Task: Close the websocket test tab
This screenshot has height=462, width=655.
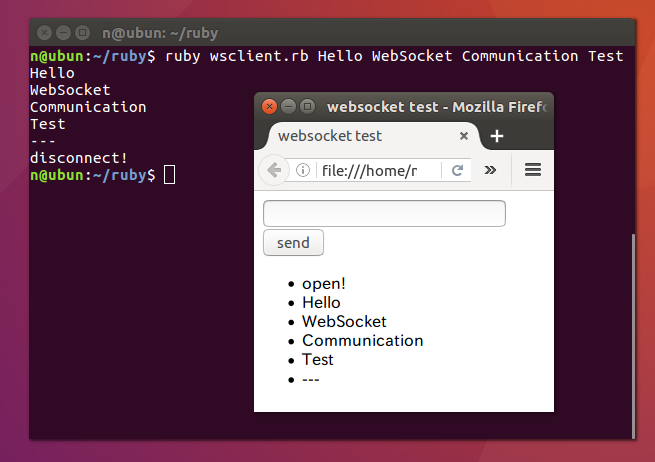Action: pos(464,136)
